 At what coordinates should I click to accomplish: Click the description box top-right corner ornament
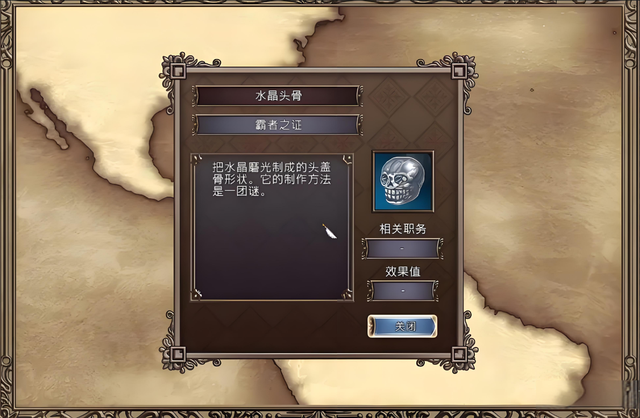[347, 159]
